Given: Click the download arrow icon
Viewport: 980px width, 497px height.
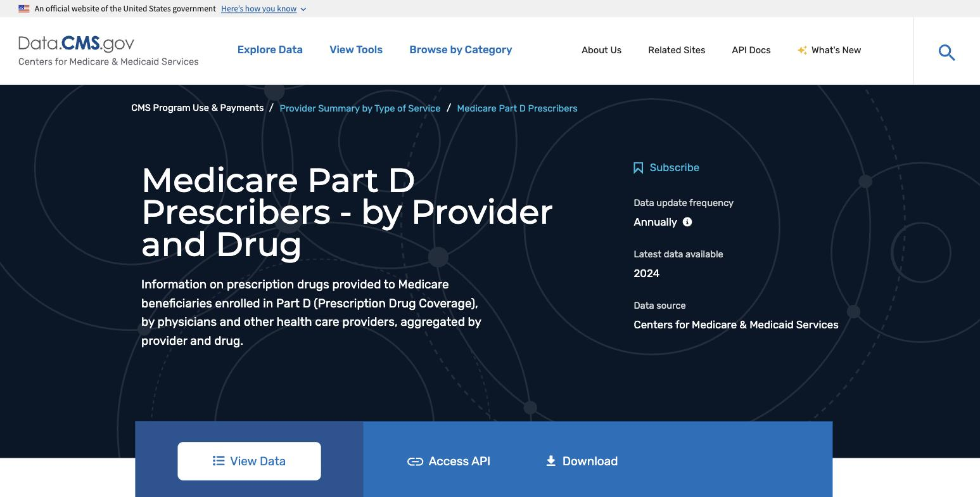Looking at the screenshot, I should 551,461.
